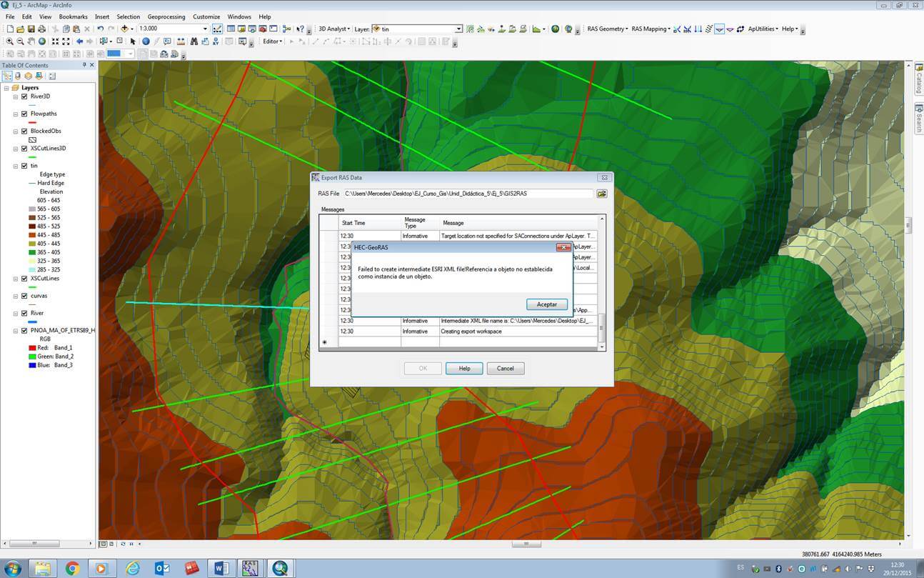The width and height of the screenshot is (924, 578).
Task: Uncheck the BlockedObs layer checkbox
Action: click(24, 131)
